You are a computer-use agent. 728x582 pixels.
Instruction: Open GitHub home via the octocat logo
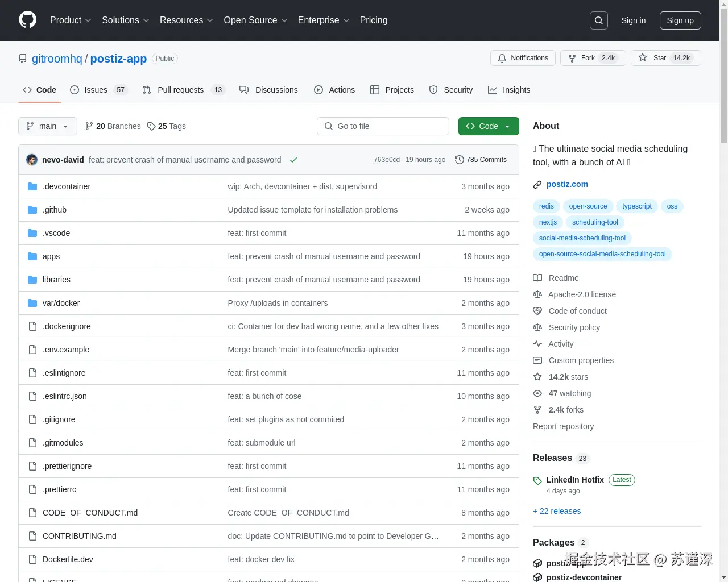coord(27,20)
